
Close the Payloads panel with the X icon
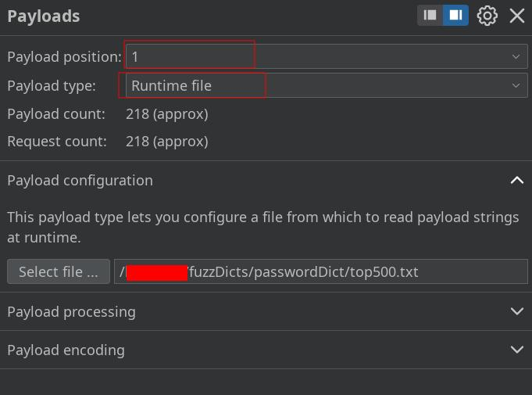coord(517,16)
